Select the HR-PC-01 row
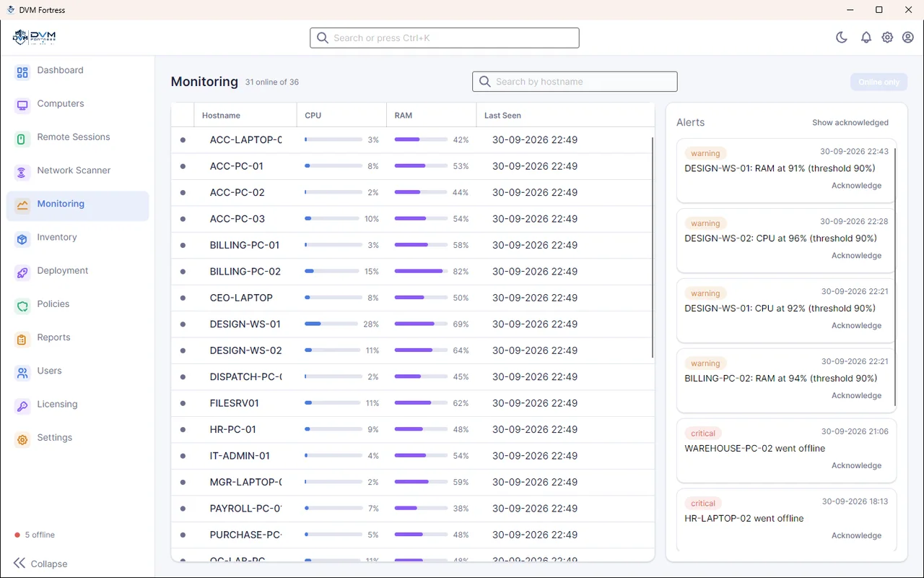 (x=413, y=429)
